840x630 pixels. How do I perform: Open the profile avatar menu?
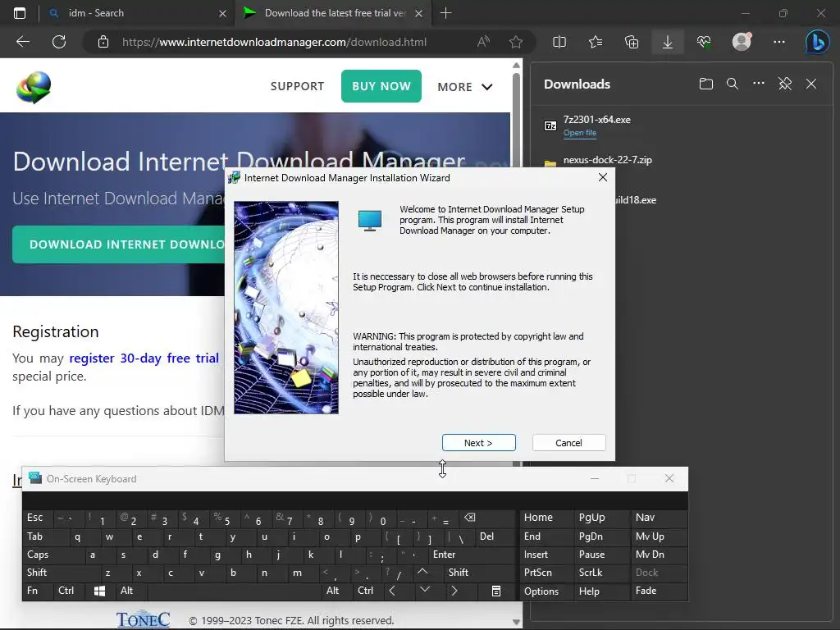(742, 42)
